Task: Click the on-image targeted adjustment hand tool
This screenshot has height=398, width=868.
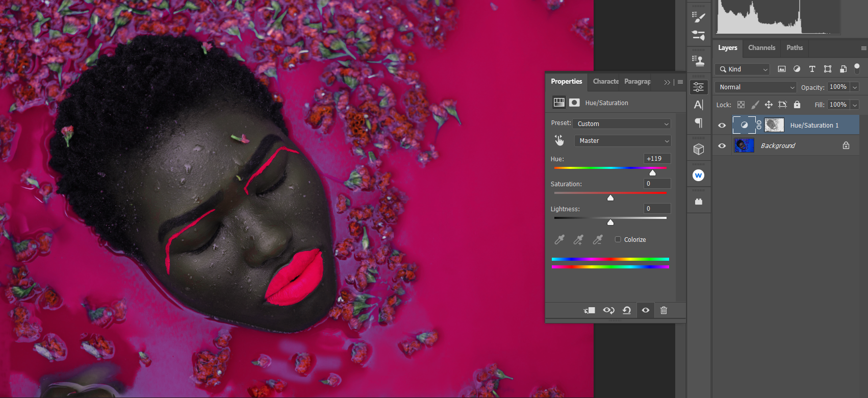Action: [x=559, y=140]
